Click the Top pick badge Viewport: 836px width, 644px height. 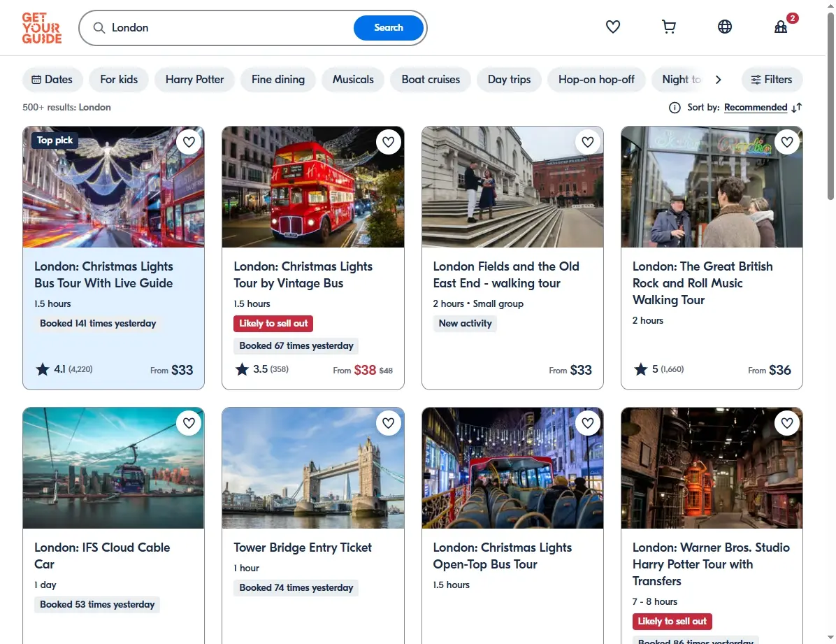coord(55,141)
